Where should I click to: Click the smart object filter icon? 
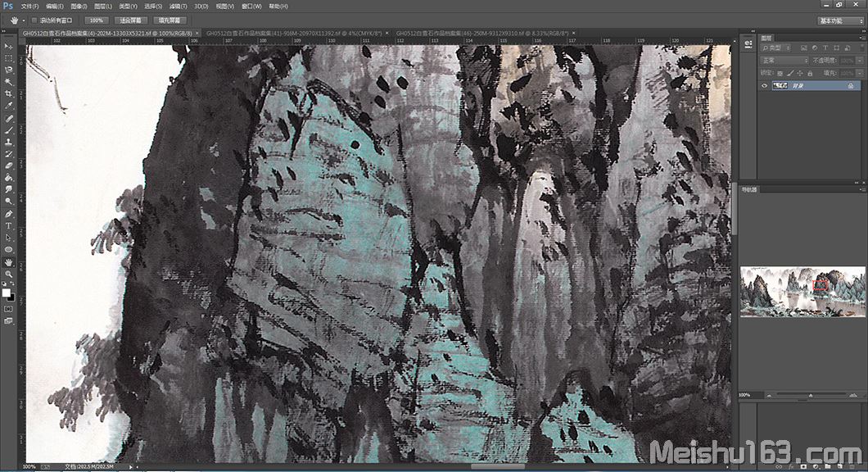(x=847, y=48)
